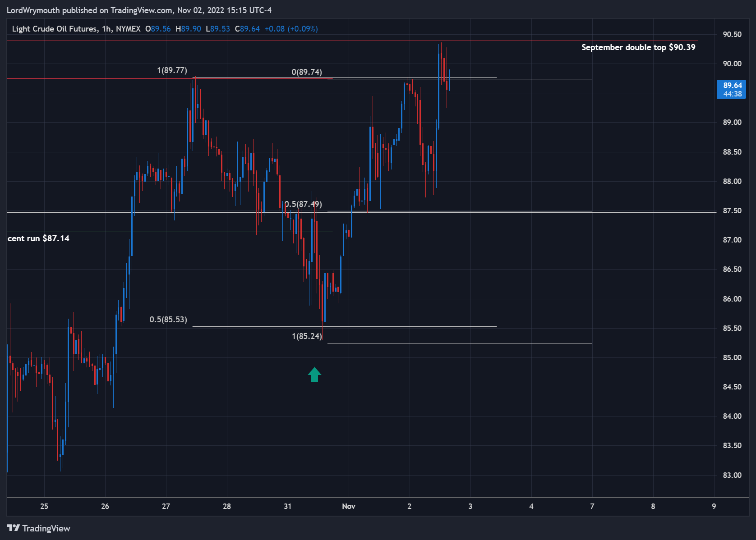Screen dimensions: 756x540
Task: Click the low value L89.53
Action: click(x=218, y=29)
